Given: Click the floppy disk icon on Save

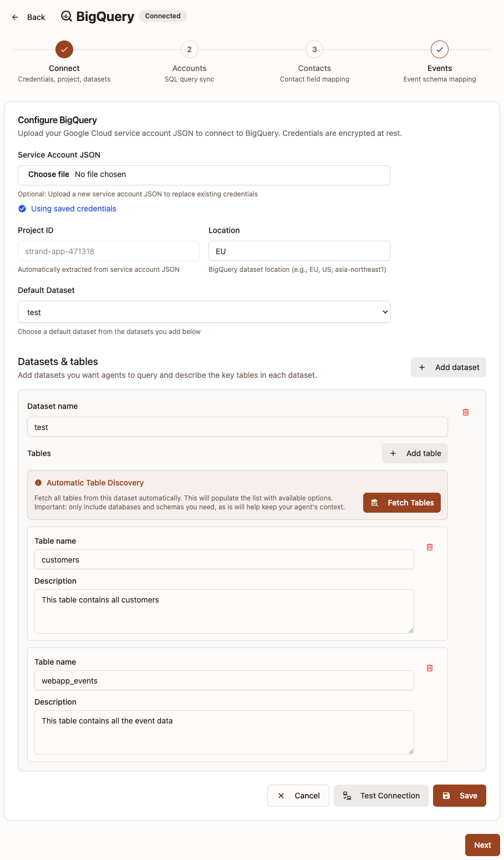Looking at the screenshot, I should [x=447, y=795].
